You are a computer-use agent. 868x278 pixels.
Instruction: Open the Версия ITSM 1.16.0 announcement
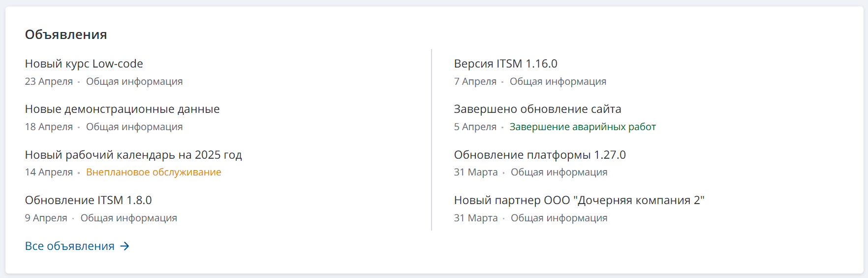point(505,64)
